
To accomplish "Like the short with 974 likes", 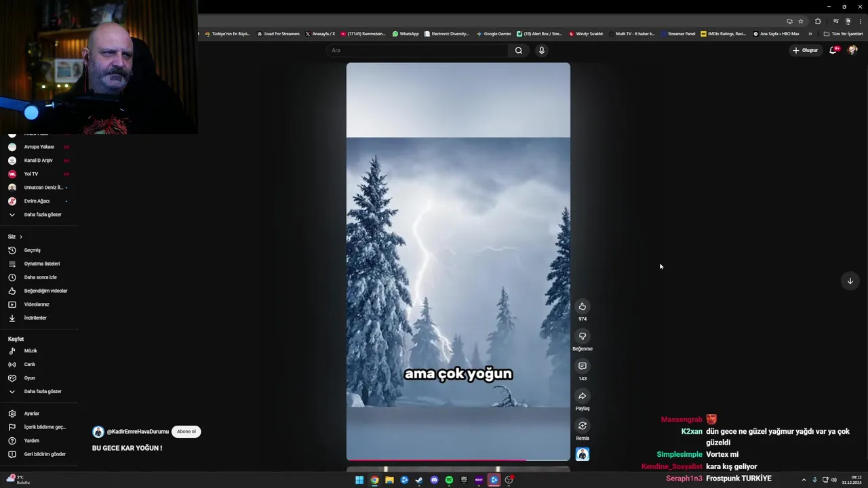I will (582, 306).
